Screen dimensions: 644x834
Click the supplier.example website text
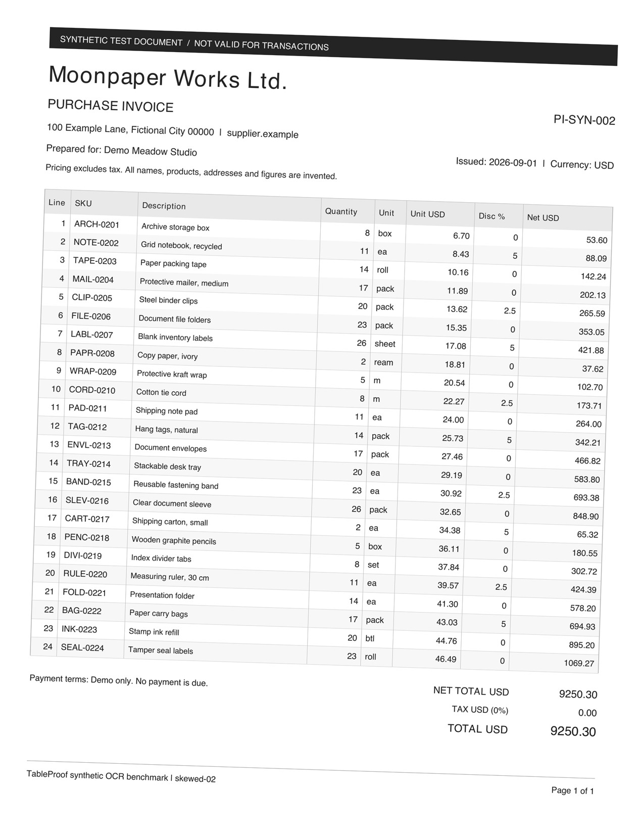pyautogui.click(x=263, y=134)
